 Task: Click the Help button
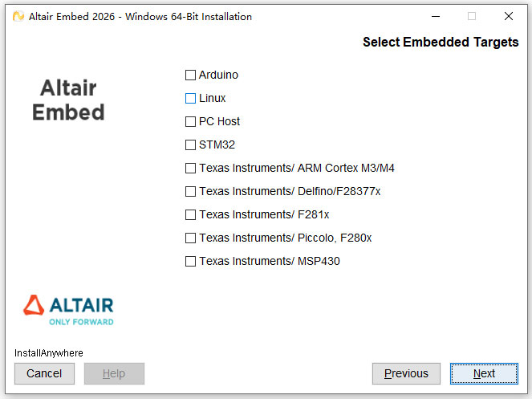[x=114, y=373]
